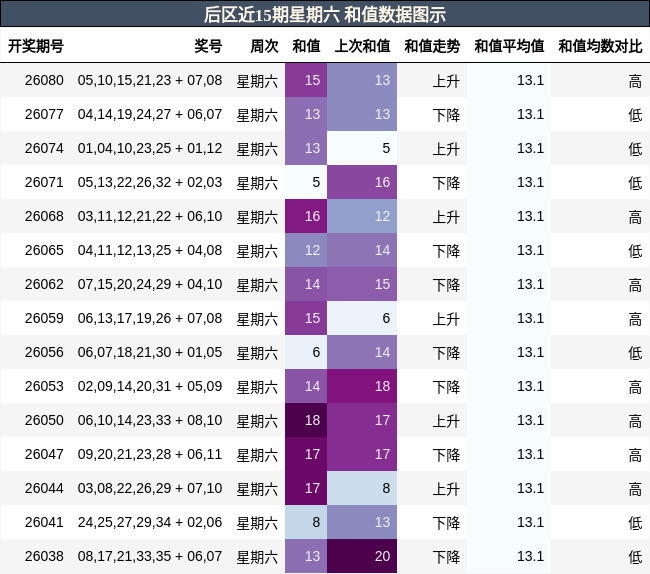The image size is (650, 574).
Task: Click numbers 07,15,20,24,29 + 04,10
Action: [150, 284]
